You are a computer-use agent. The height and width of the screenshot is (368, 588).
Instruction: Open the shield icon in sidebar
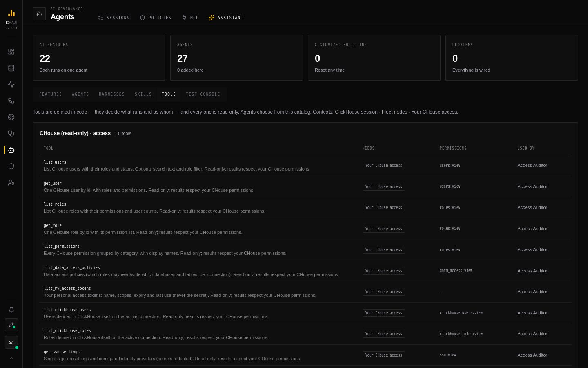click(11, 166)
